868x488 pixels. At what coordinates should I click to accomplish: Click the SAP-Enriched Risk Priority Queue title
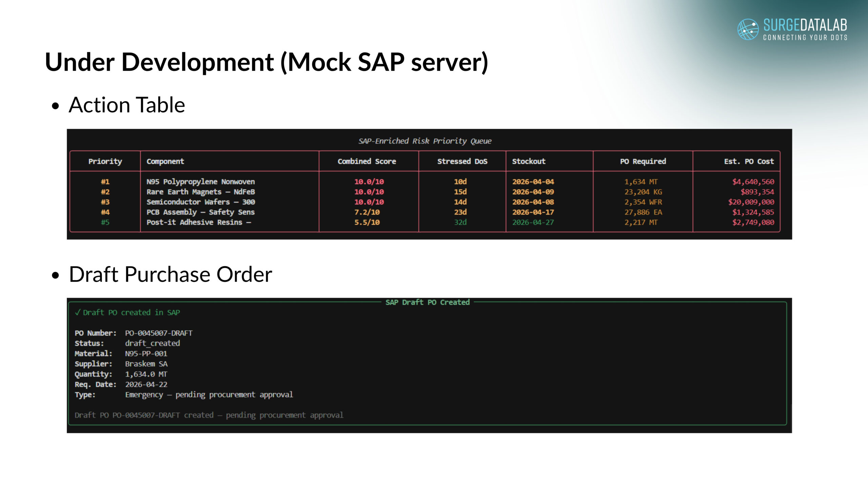425,141
